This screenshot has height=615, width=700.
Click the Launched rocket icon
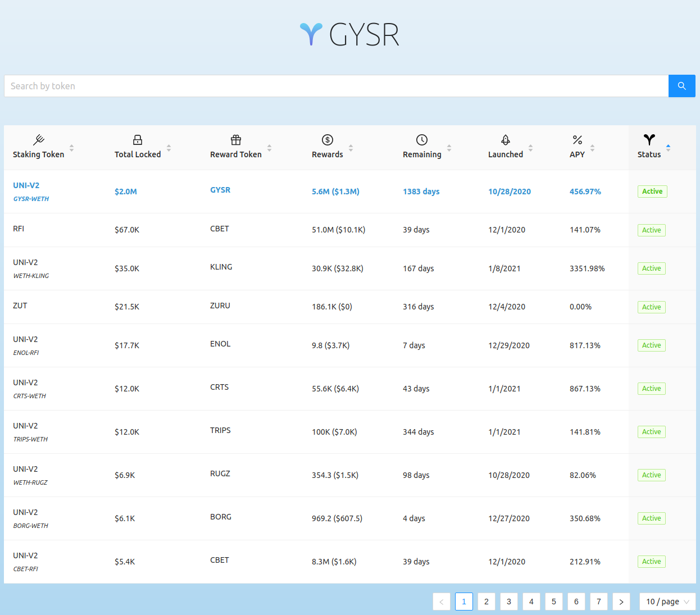pyautogui.click(x=506, y=140)
